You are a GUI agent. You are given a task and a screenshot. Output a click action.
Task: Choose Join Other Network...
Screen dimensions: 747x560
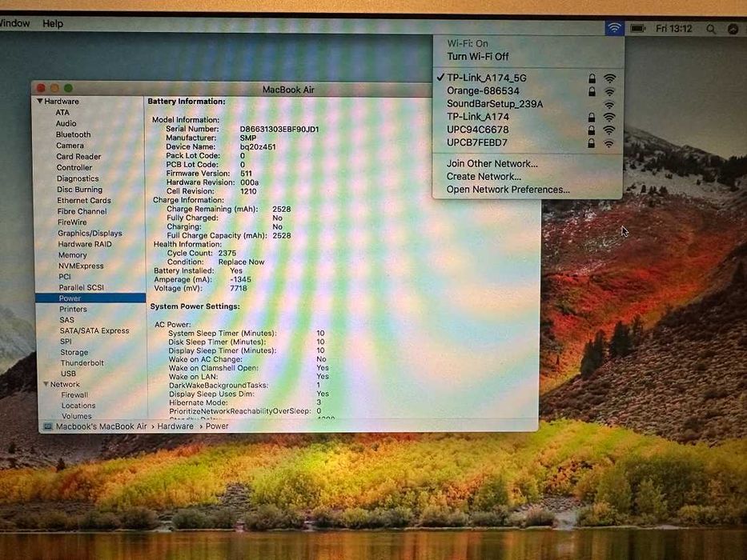coord(492,163)
